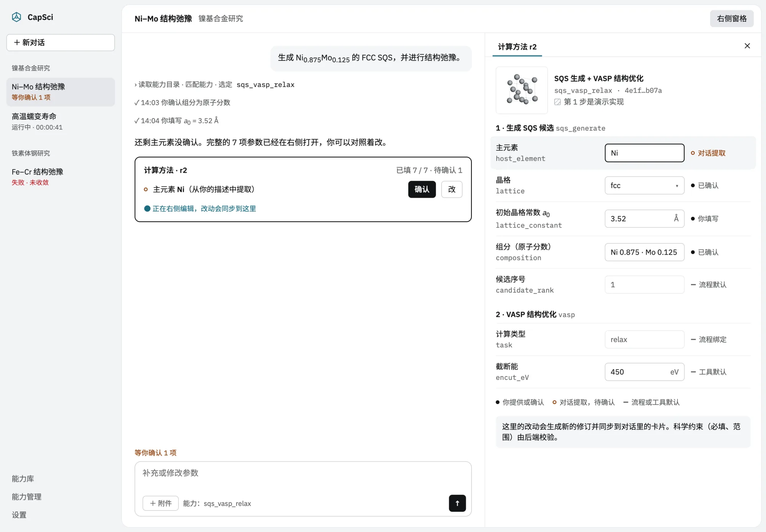Click the 能力: sqs_vasp_relax label
This screenshot has height=532, width=766.
(217, 503)
